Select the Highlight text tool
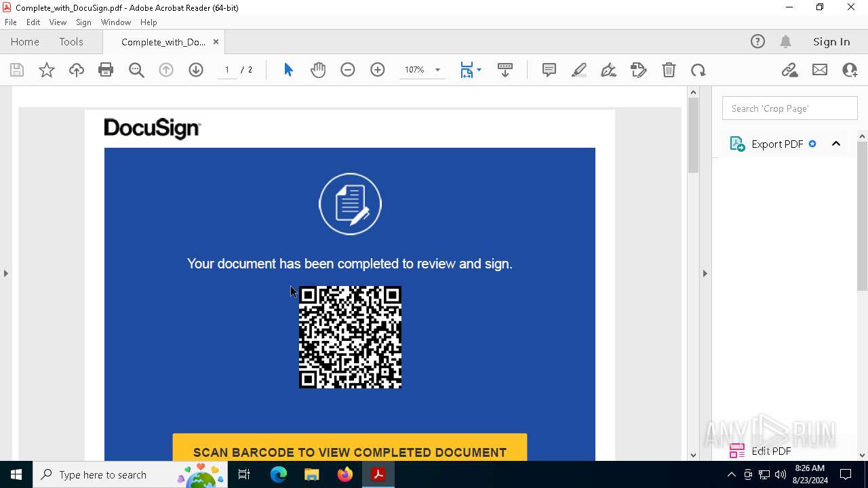Viewport: 868px width, 488px height. point(579,70)
